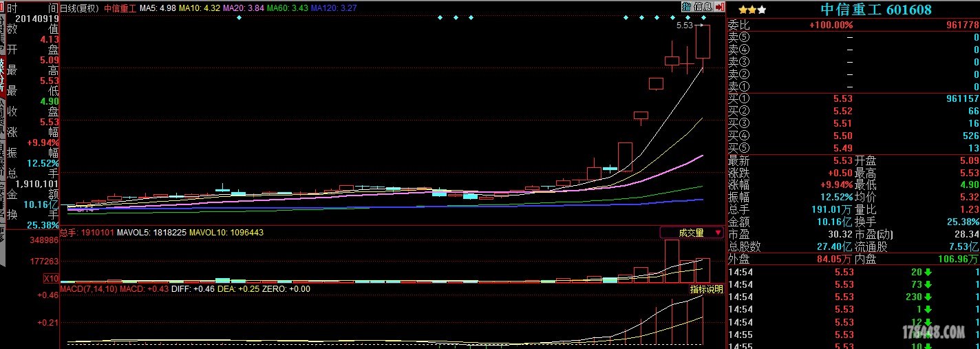Screen dimensions: 980x349
Task: Click the star rating icons
Action: click(x=752, y=10)
